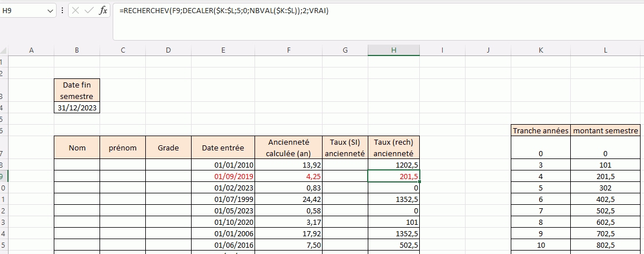Select the 'Tranche années' header cell
This screenshot has height=254, width=644.
click(x=540, y=130)
